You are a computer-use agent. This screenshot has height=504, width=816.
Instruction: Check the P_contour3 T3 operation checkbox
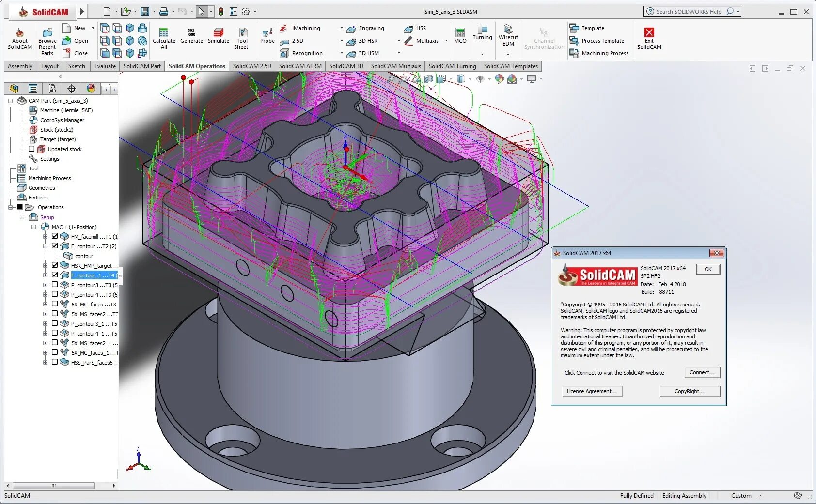click(x=55, y=285)
